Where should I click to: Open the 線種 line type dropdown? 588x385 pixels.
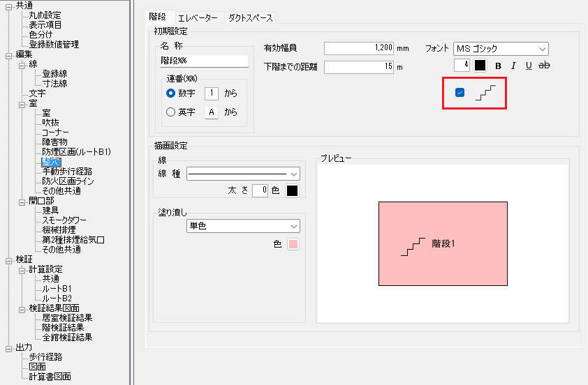click(243, 174)
